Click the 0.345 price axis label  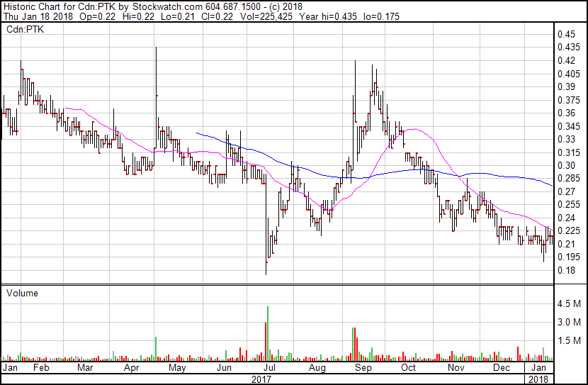click(568, 126)
